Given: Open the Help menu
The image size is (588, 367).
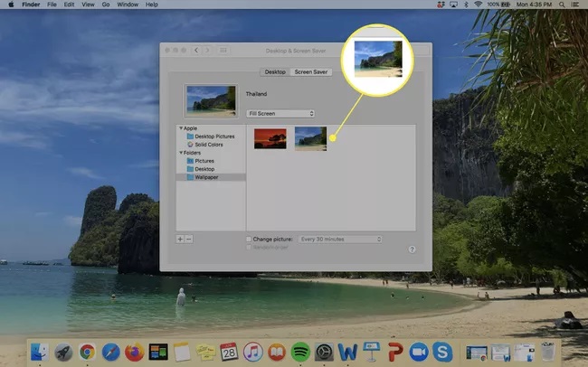Looking at the screenshot, I should tap(151, 5).
